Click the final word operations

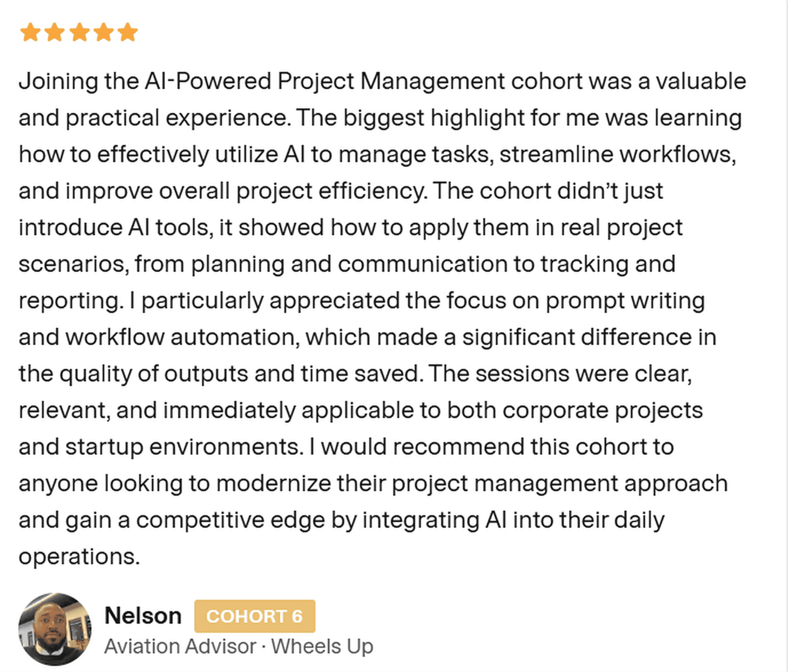(79, 557)
